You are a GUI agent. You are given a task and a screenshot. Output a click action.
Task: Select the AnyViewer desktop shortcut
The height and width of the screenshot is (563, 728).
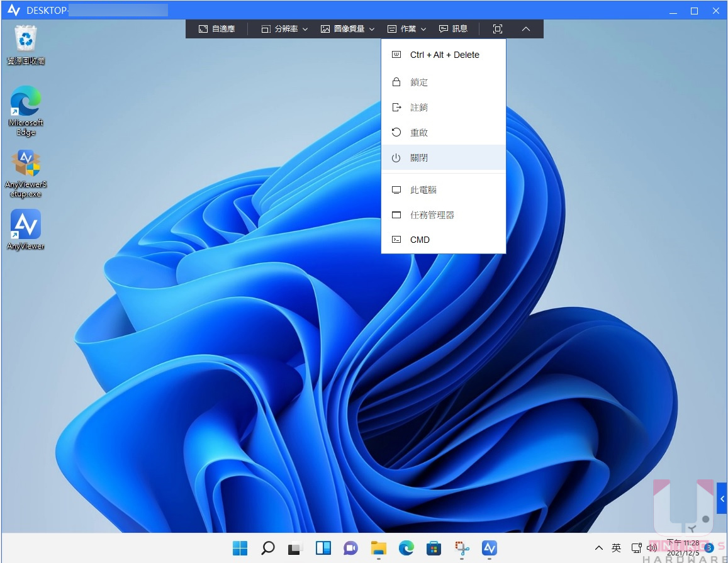pyautogui.click(x=26, y=230)
